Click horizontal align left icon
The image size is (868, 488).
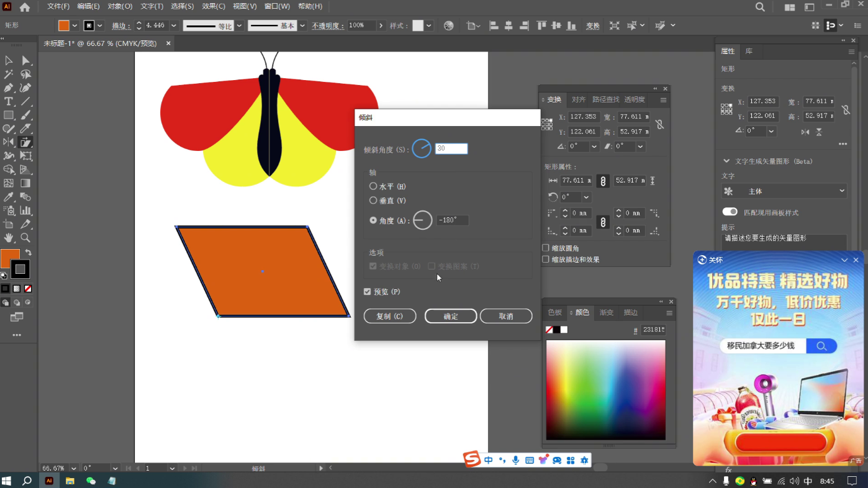[494, 25]
